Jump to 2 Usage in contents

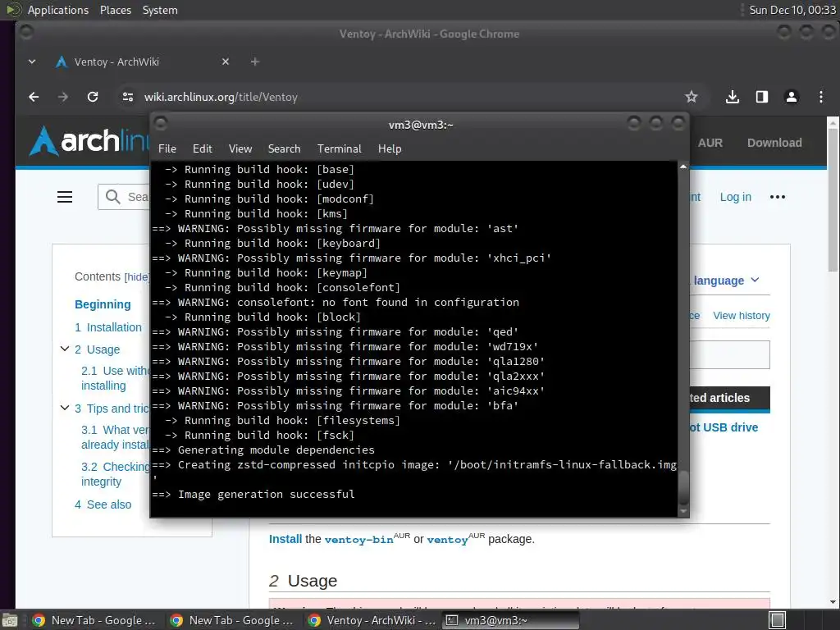(97, 349)
